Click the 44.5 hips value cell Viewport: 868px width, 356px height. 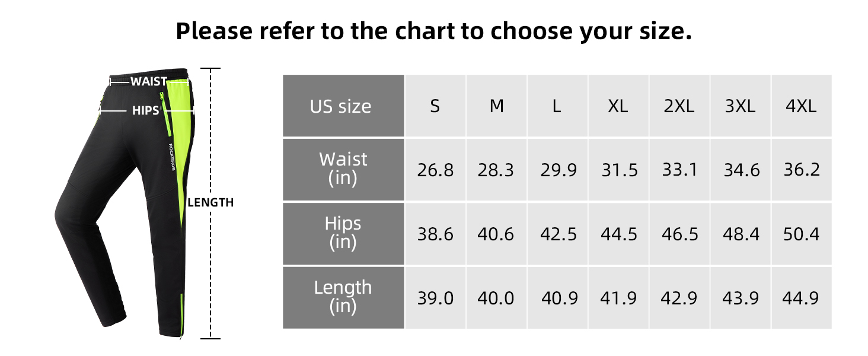[x=618, y=234]
